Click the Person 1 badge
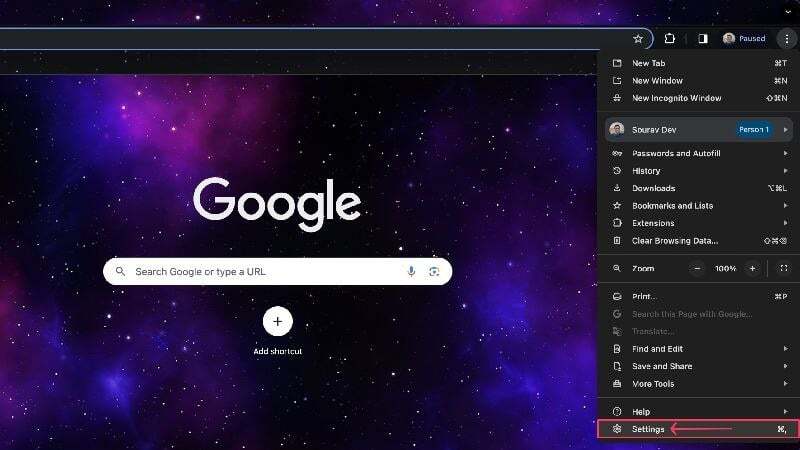This screenshot has height=450, width=800. [754, 130]
